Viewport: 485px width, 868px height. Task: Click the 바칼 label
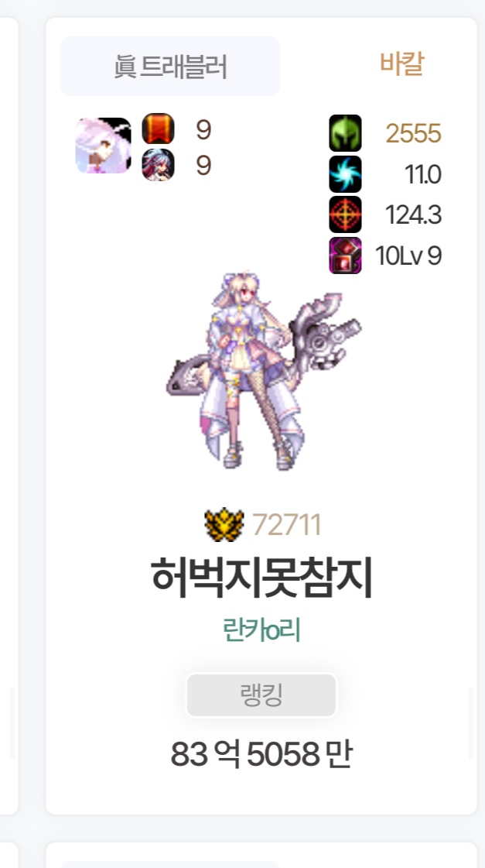(x=402, y=63)
